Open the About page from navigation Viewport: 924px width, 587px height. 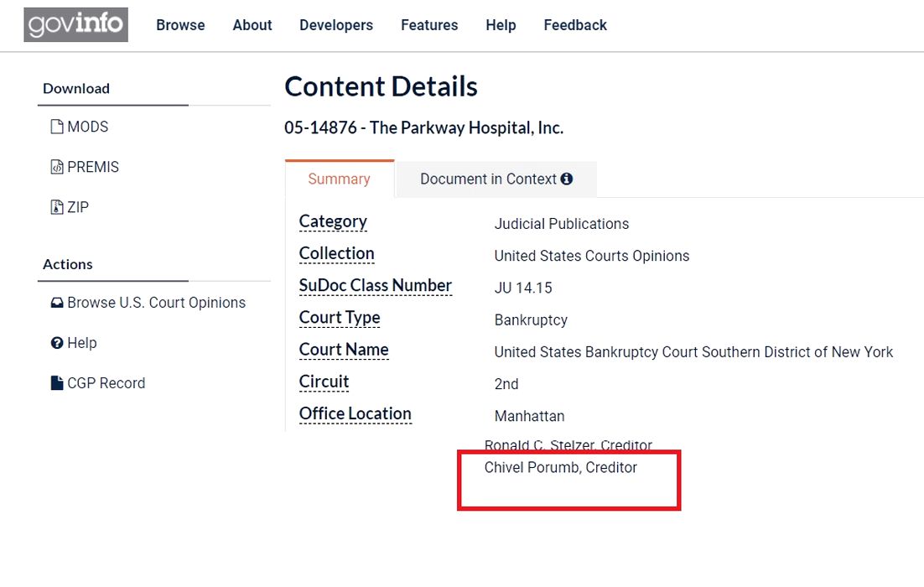pyautogui.click(x=252, y=25)
